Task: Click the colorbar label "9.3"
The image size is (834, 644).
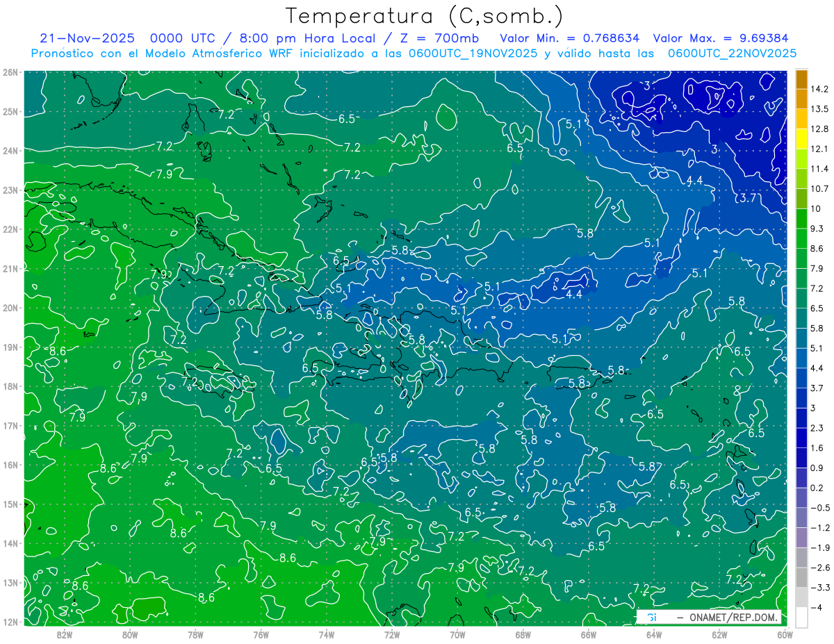Action: (818, 229)
